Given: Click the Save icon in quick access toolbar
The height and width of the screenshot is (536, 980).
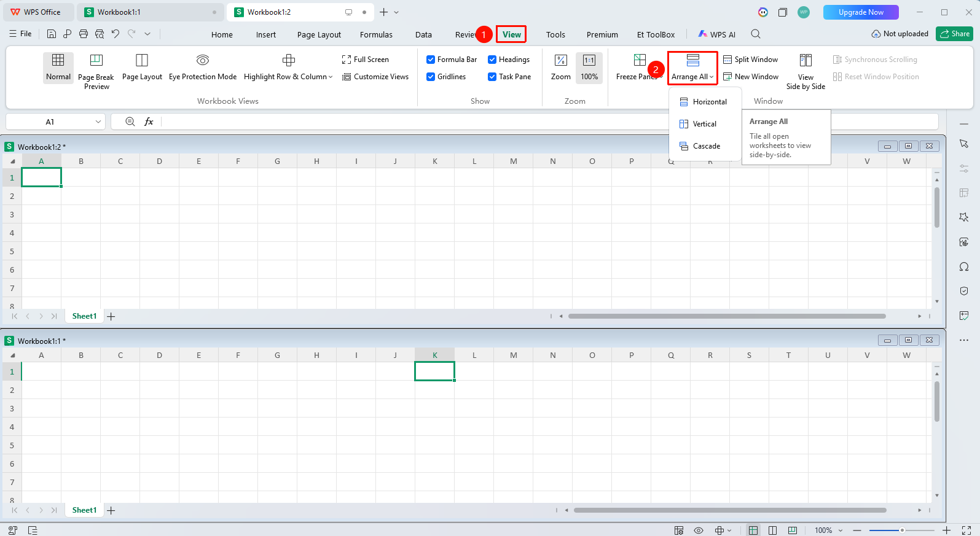Looking at the screenshot, I should click(52, 34).
